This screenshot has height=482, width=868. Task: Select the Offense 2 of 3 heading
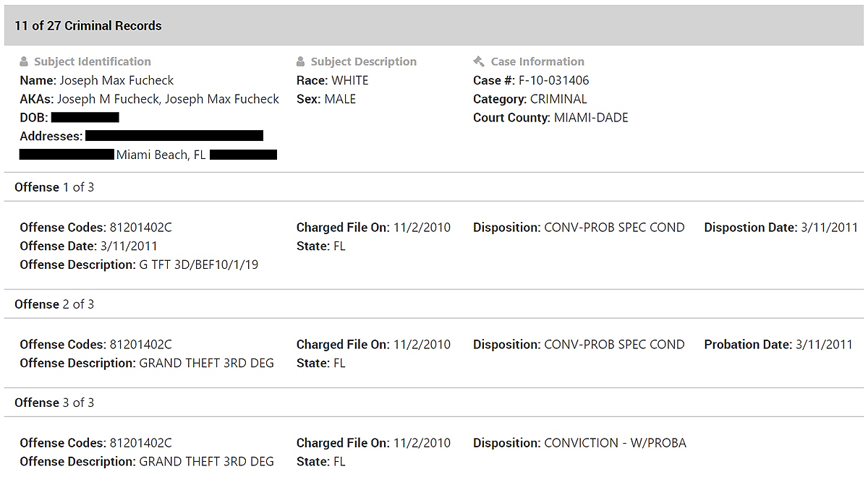[54, 304]
